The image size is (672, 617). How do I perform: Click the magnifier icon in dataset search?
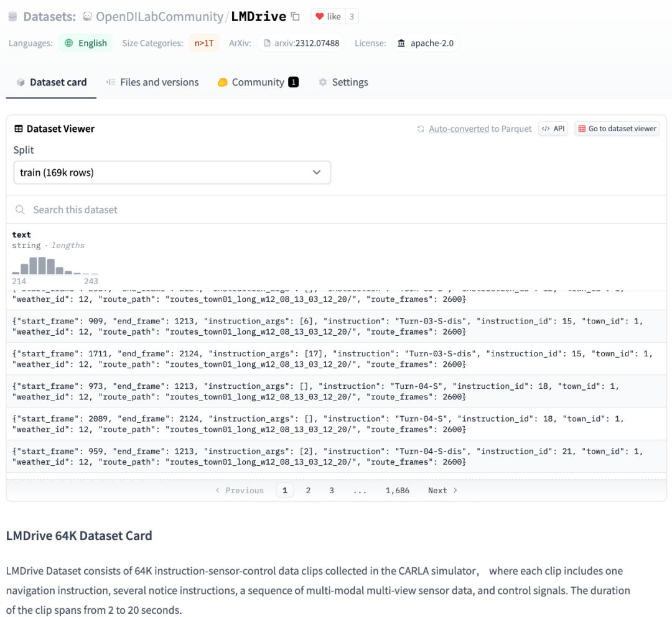point(20,210)
